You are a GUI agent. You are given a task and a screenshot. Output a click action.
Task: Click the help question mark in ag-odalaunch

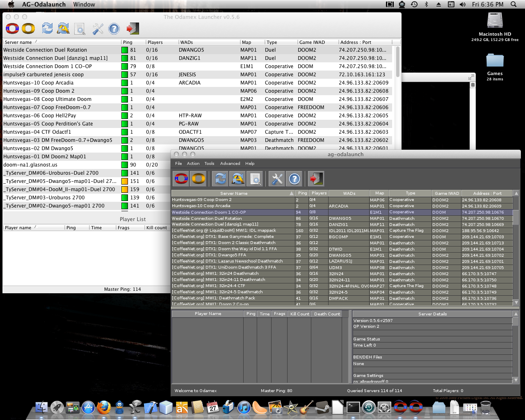(x=294, y=179)
